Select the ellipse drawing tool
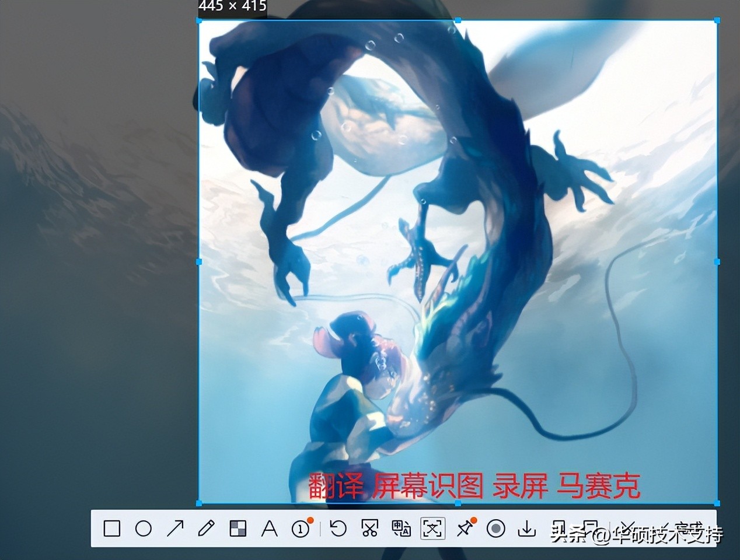The image size is (740, 560). click(x=143, y=528)
